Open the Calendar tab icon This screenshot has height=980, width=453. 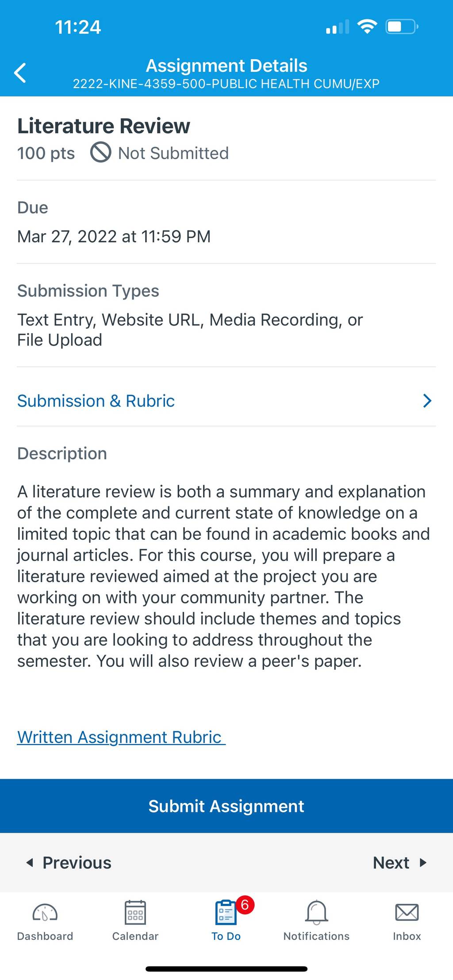(135, 912)
